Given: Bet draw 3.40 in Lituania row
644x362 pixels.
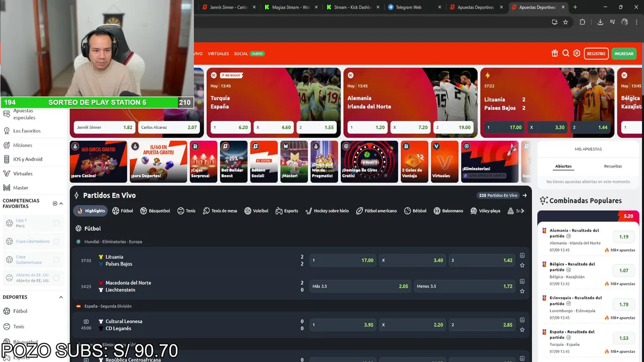Looking at the screenshot, I should (413, 260).
